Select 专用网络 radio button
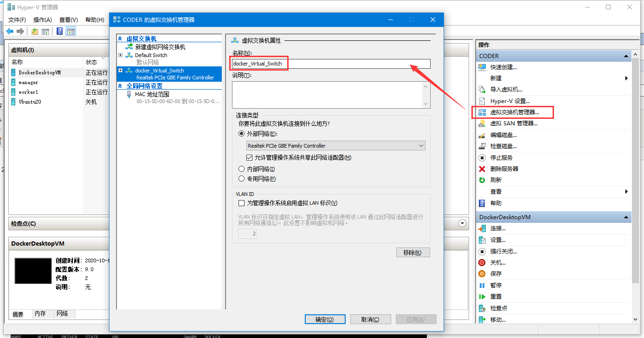The height and width of the screenshot is (338, 644). point(241,179)
